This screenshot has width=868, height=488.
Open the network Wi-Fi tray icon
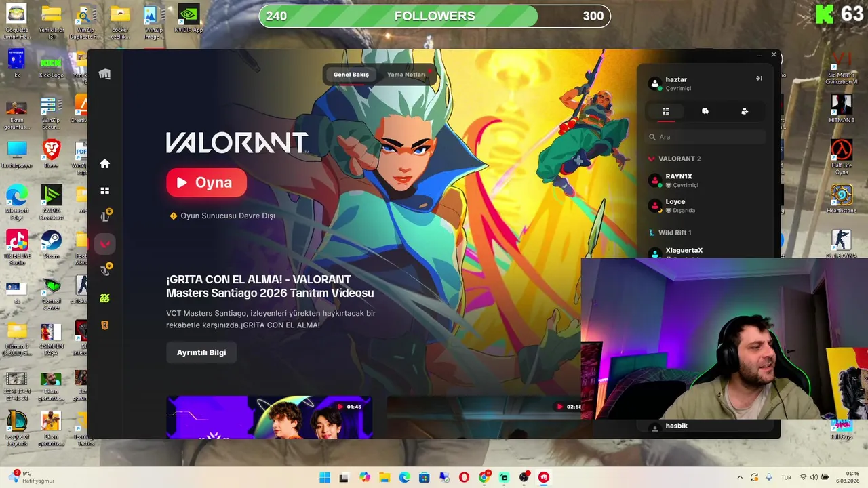(x=803, y=477)
